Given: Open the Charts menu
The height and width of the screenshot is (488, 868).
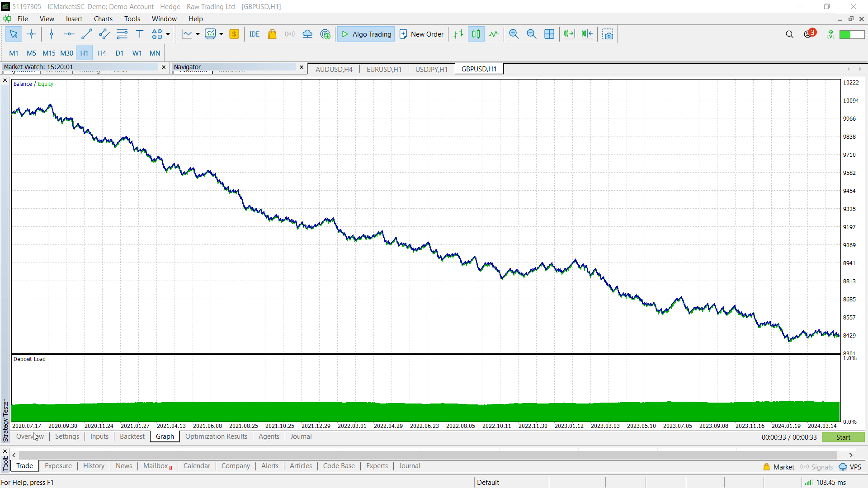Looking at the screenshot, I should [x=103, y=19].
